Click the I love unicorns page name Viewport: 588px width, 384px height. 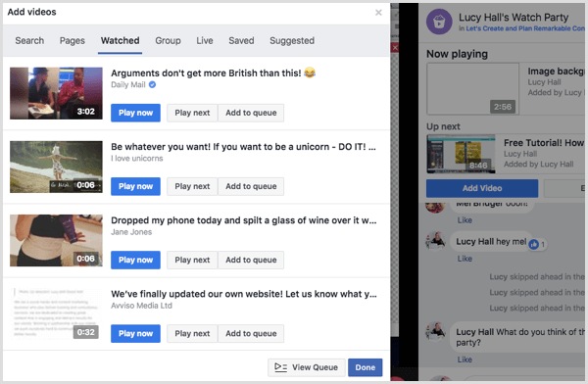coord(137,159)
